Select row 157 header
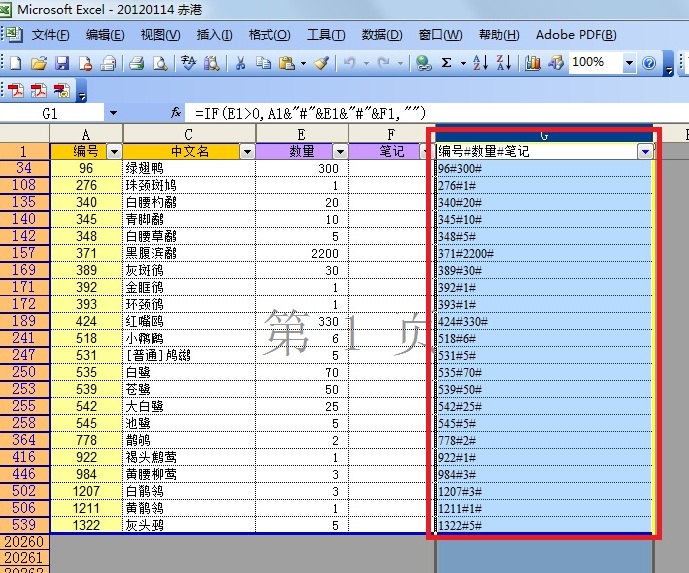689x573 pixels. pos(24,254)
